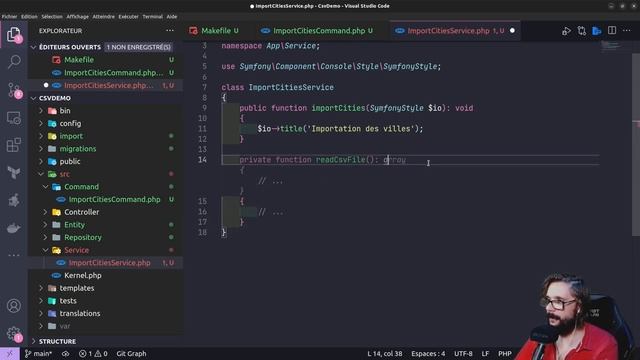The image size is (640, 360).
Task: Click the editor minimap preview
Action: pyautogui.click(x=611, y=46)
